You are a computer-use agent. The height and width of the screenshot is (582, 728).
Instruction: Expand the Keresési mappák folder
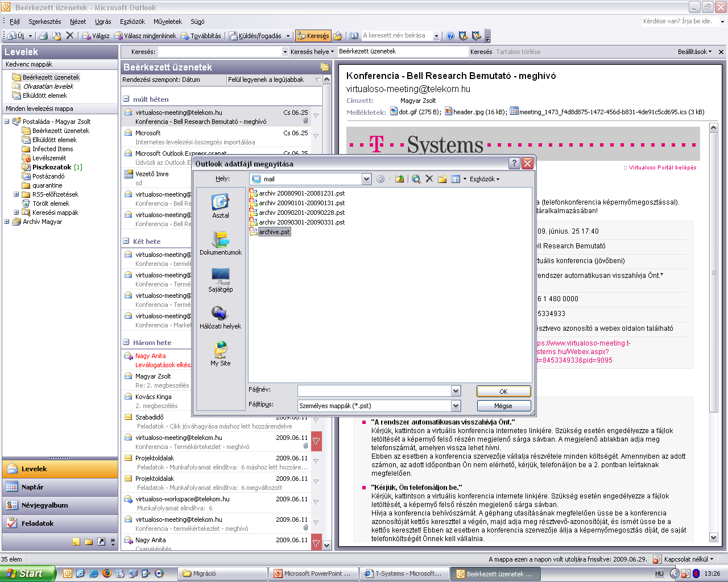[x=16, y=213]
